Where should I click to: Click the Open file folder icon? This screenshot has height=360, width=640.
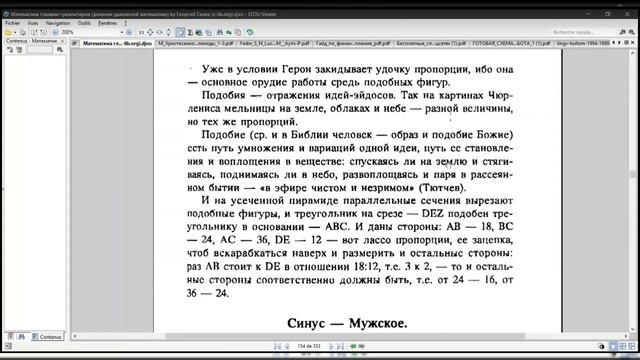point(8,32)
